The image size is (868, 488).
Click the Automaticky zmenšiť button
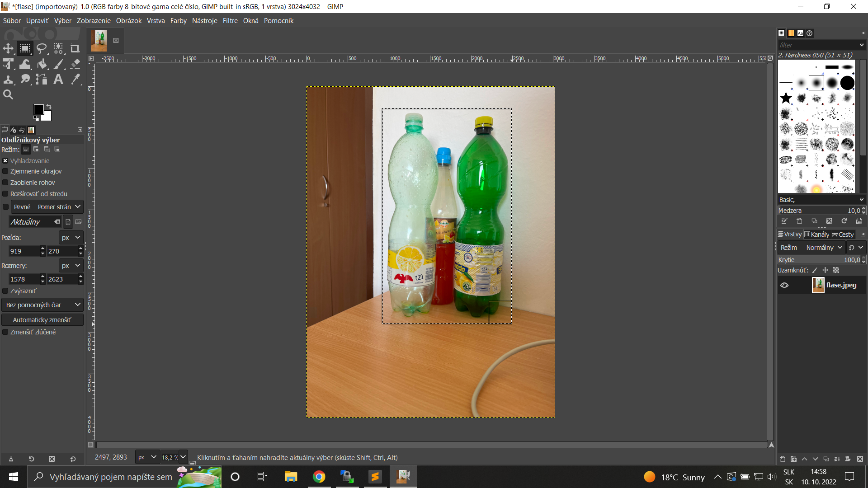point(42,320)
